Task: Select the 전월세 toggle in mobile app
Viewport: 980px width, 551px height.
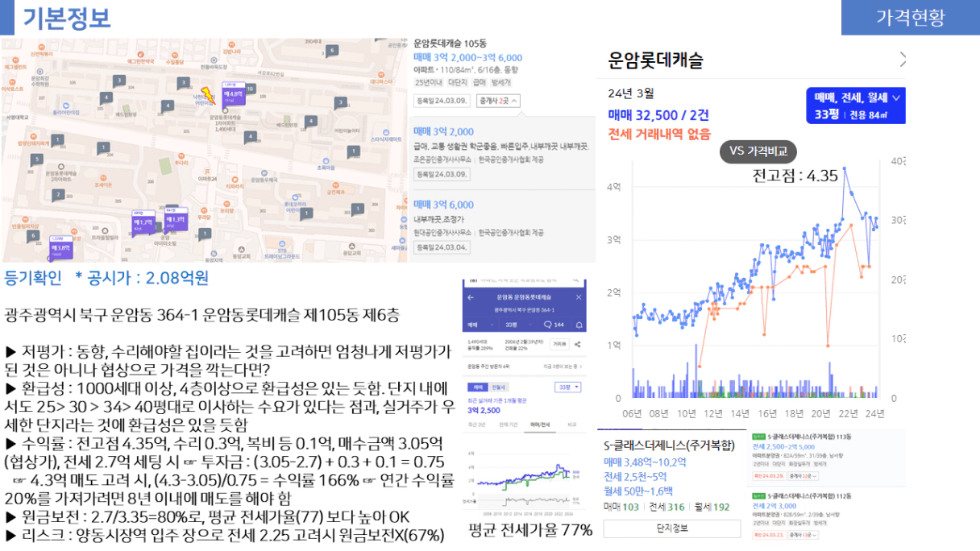Action: point(499,387)
